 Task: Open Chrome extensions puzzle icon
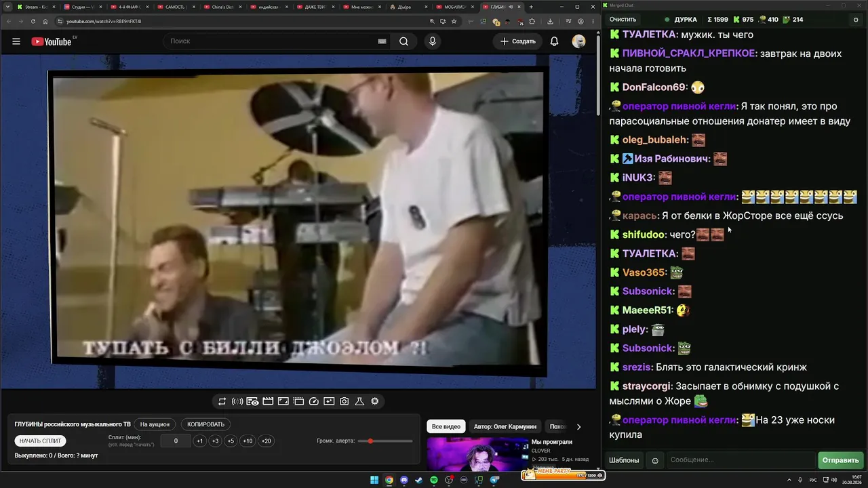click(532, 21)
